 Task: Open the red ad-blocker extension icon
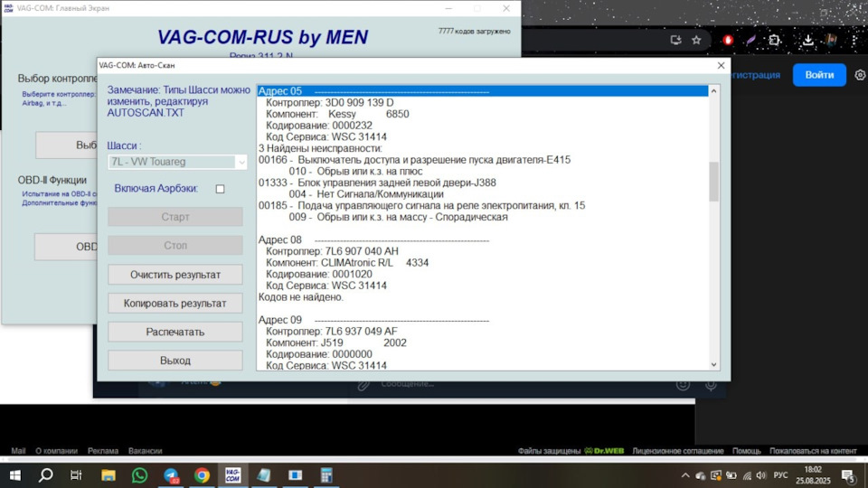pyautogui.click(x=728, y=40)
